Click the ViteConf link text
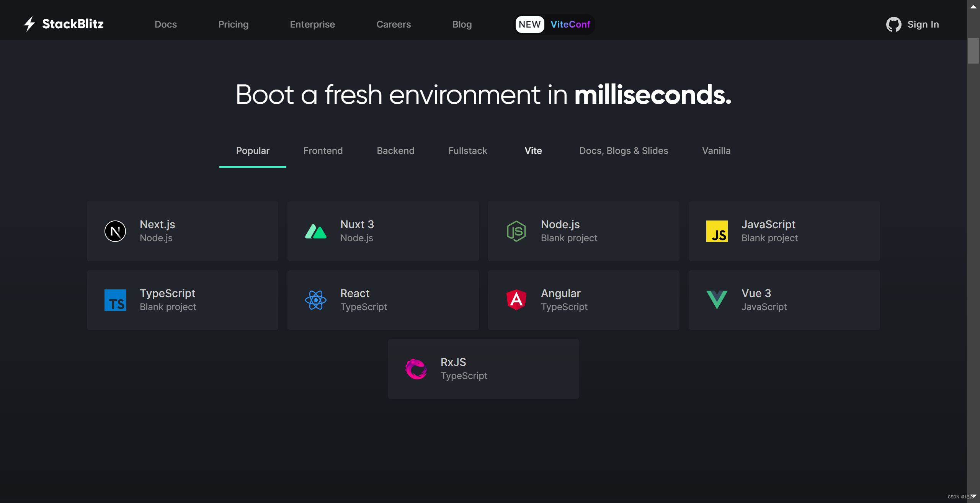 tap(570, 24)
